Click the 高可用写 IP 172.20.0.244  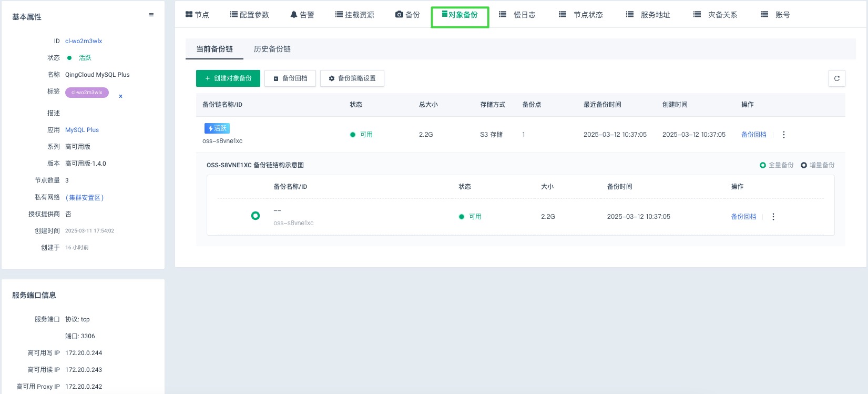tap(84, 353)
